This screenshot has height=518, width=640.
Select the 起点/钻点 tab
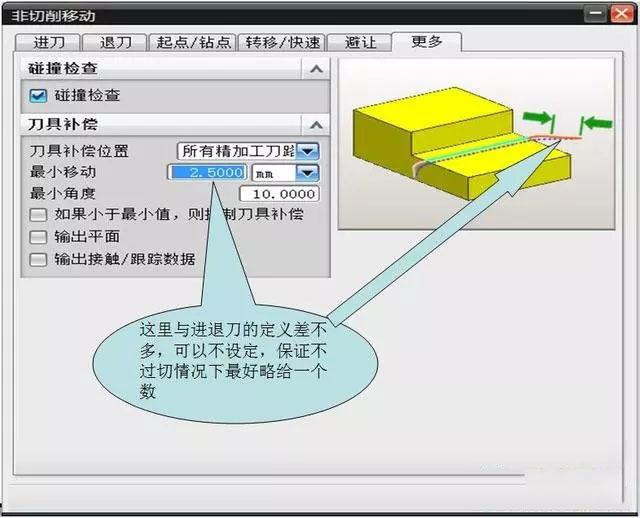(193, 42)
